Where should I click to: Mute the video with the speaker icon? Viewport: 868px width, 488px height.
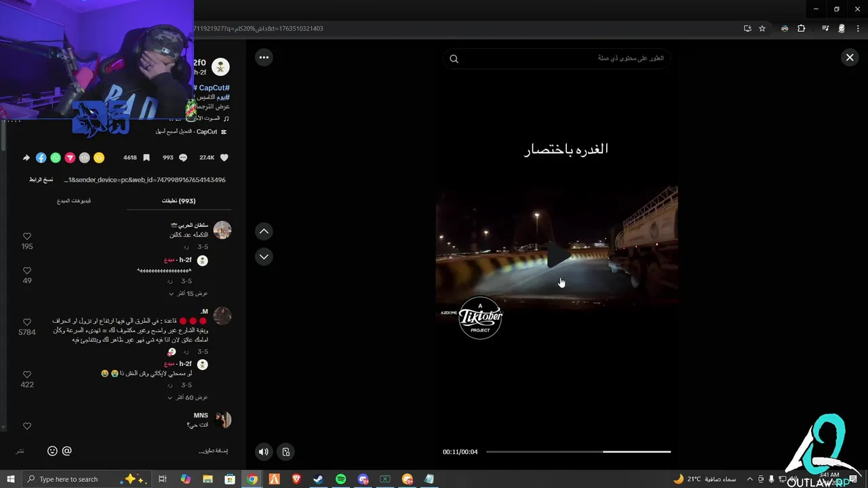click(264, 451)
